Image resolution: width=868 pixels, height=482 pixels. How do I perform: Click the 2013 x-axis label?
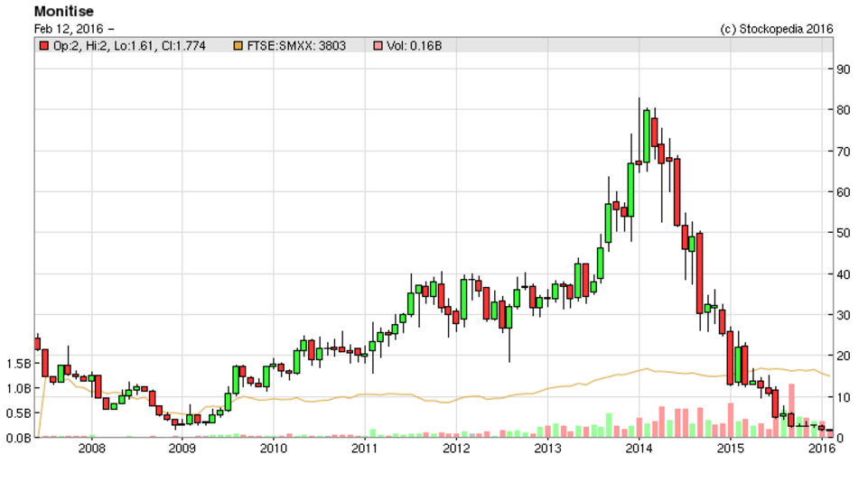(547, 448)
